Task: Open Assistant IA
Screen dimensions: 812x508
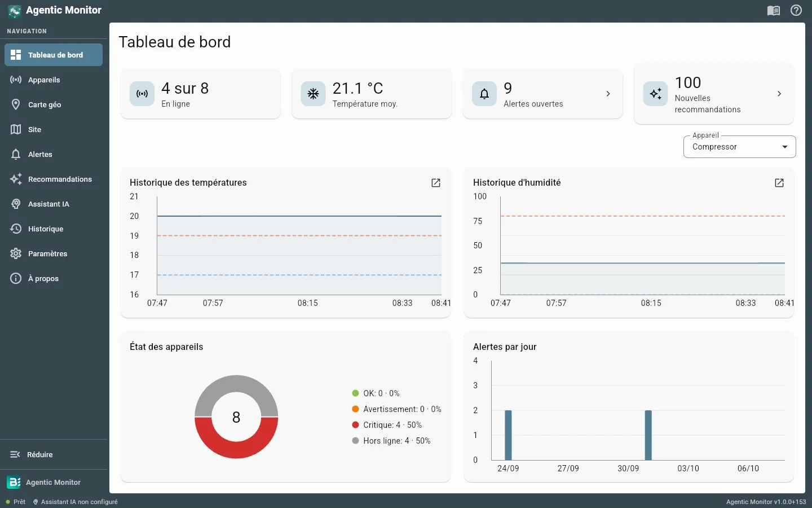Action: click(x=54, y=204)
